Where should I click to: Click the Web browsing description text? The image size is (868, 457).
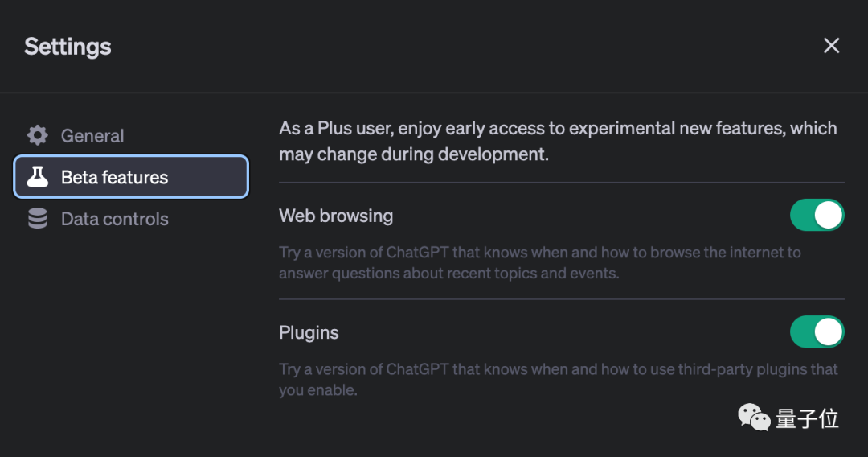click(x=539, y=262)
